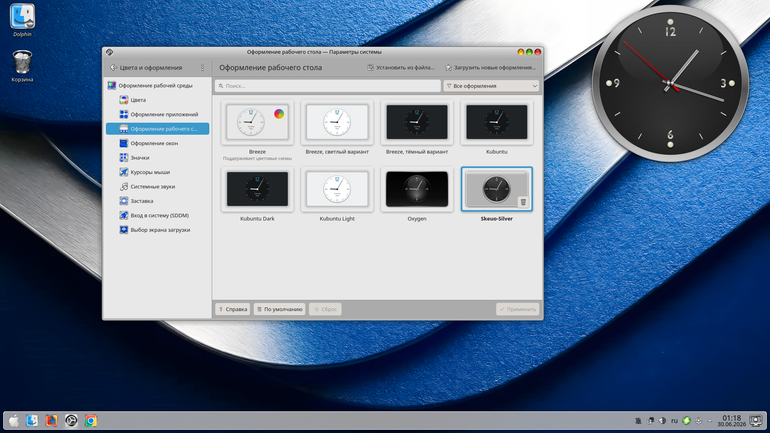The image size is (770, 433).
Task: Open the notifications tray icon
Action: pyautogui.click(x=638, y=421)
